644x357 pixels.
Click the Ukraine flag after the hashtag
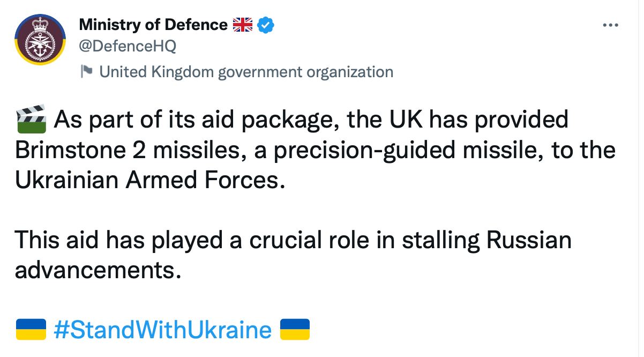[295, 330]
